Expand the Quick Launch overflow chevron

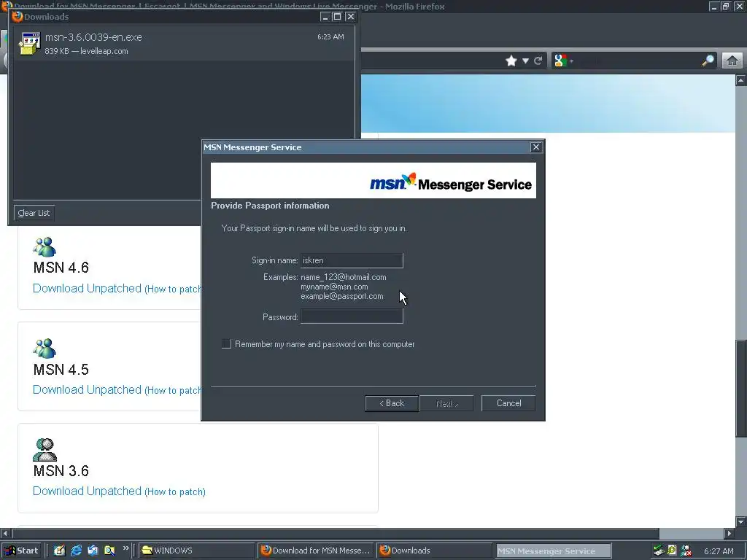pos(125,548)
